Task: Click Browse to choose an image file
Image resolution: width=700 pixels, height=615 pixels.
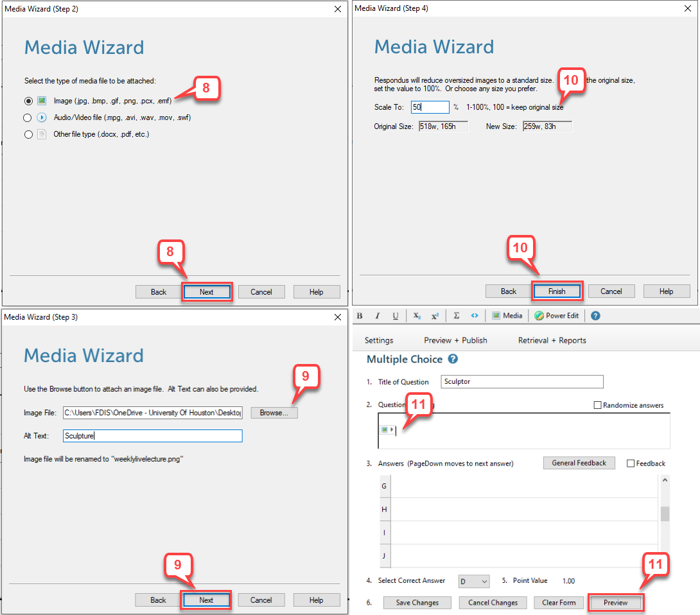Action: click(x=274, y=413)
